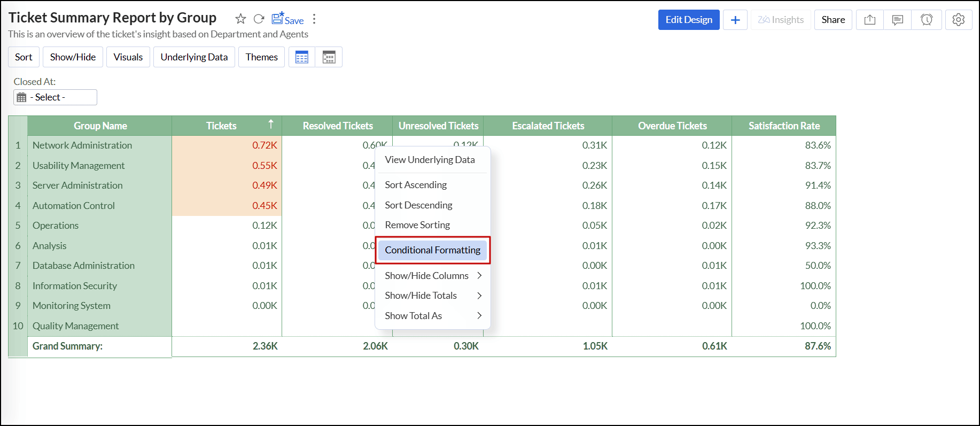
Task: Click the Satisfaction Rate column header
Action: (783, 126)
